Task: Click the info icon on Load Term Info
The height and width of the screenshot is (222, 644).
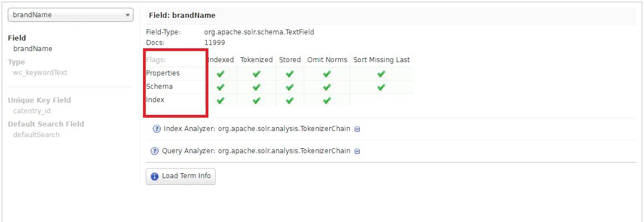Action: pos(155,176)
